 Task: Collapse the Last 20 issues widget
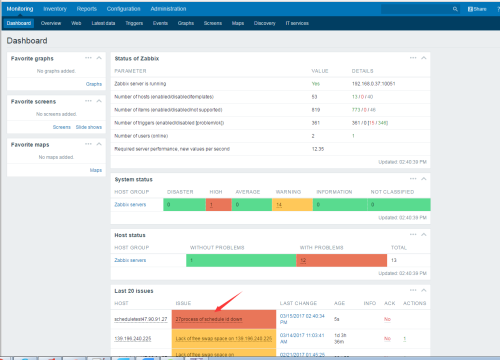click(x=424, y=290)
